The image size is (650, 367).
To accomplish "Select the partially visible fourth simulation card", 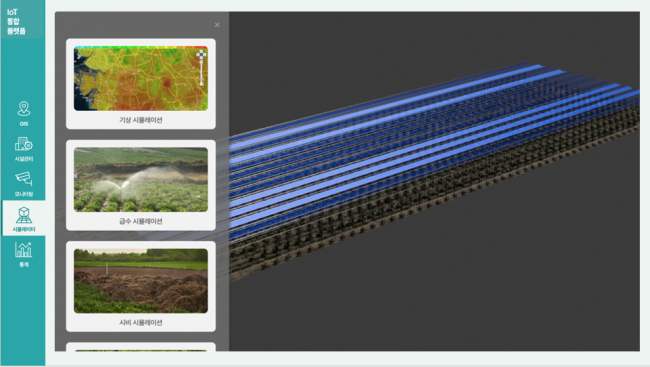I will coord(141,347).
